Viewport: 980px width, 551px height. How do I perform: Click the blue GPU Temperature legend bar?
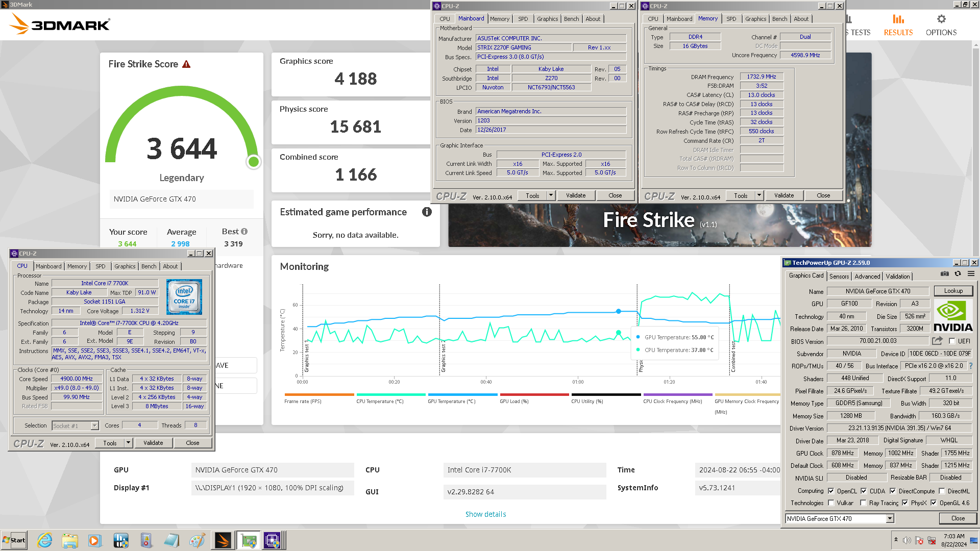(x=462, y=394)
